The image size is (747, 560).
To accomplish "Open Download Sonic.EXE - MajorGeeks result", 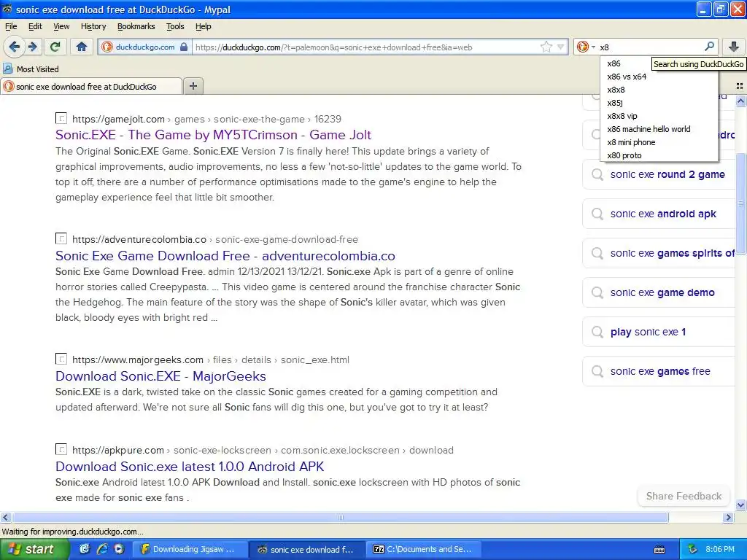I will (x=160, y=376).
